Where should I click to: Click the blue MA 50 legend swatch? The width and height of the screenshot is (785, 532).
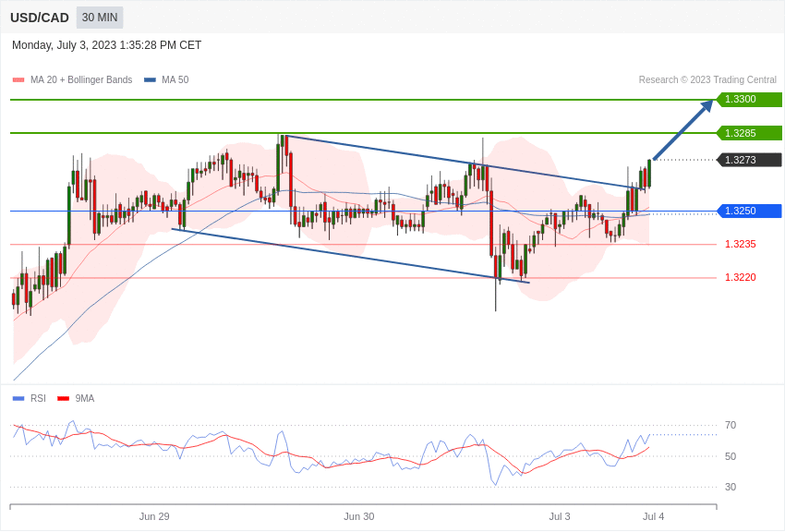click(150, 80)
